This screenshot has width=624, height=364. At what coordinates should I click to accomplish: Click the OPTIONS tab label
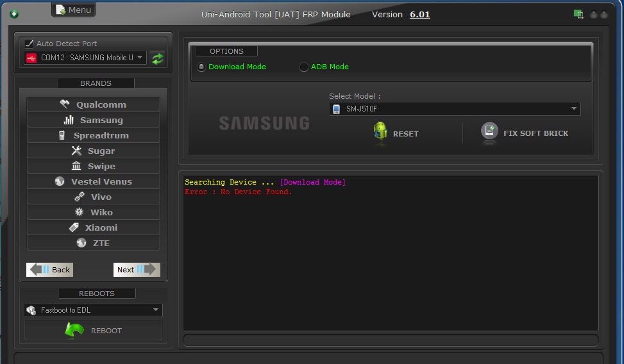pos(226,51)
